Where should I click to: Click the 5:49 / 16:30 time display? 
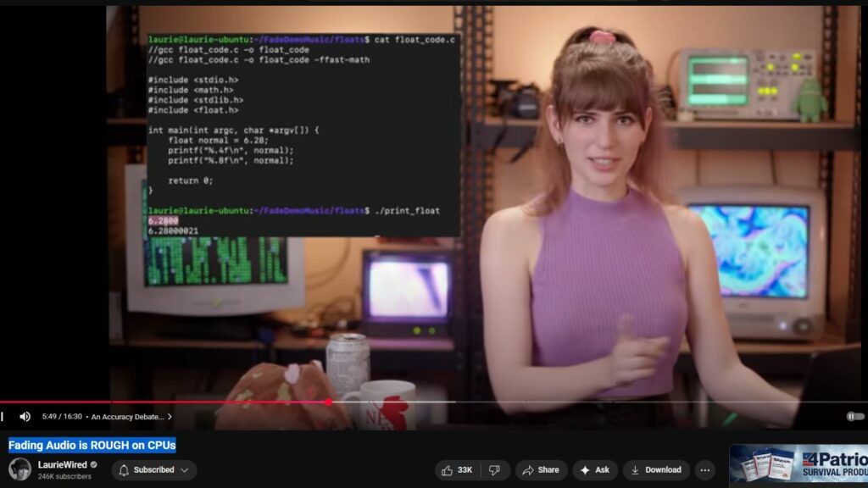click(x=62, y=417)
